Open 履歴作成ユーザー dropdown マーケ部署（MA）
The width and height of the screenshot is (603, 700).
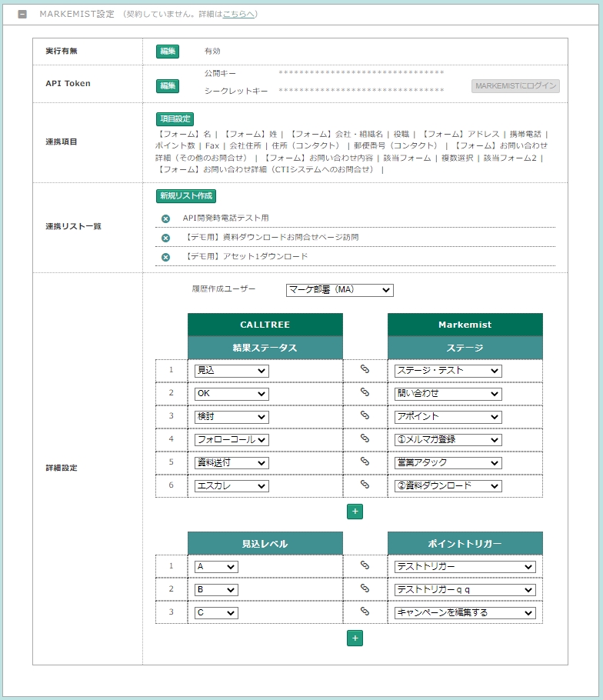coord(340,290)
